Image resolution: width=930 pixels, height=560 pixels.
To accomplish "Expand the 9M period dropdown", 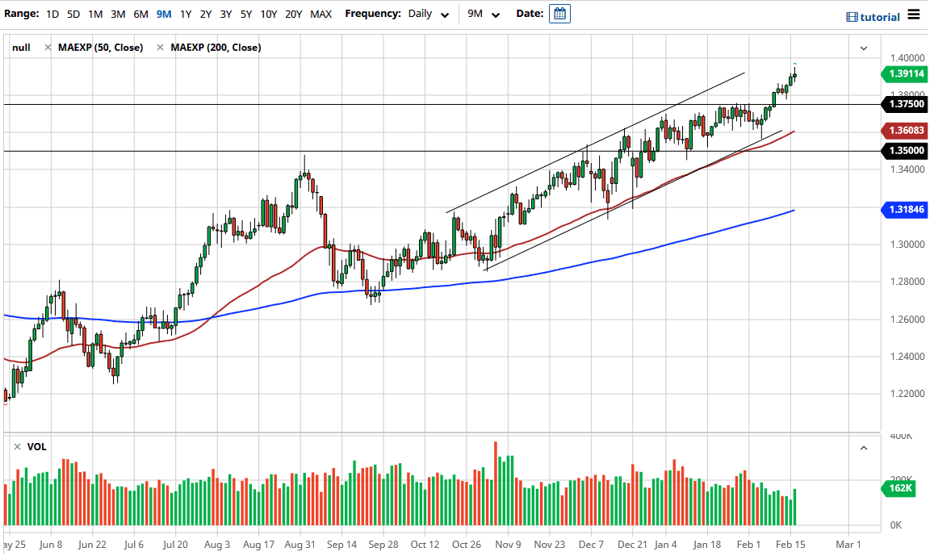I will coord(495,14).
